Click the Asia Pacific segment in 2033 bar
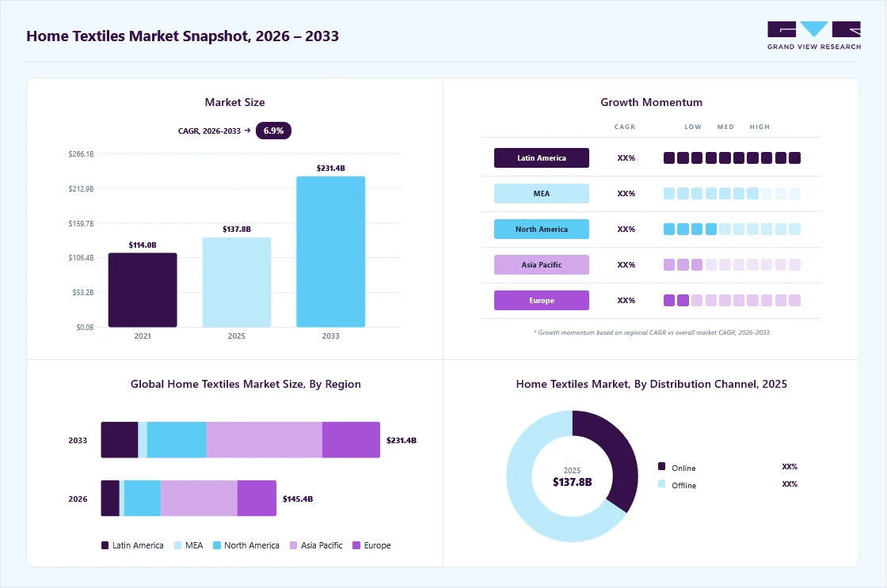 tap(265, 440)
